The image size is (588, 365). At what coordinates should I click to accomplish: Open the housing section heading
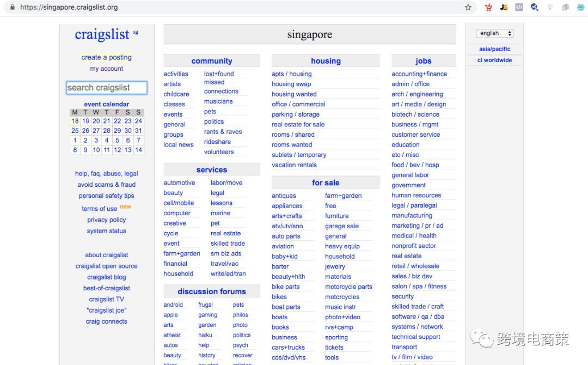tap(326, 61)
